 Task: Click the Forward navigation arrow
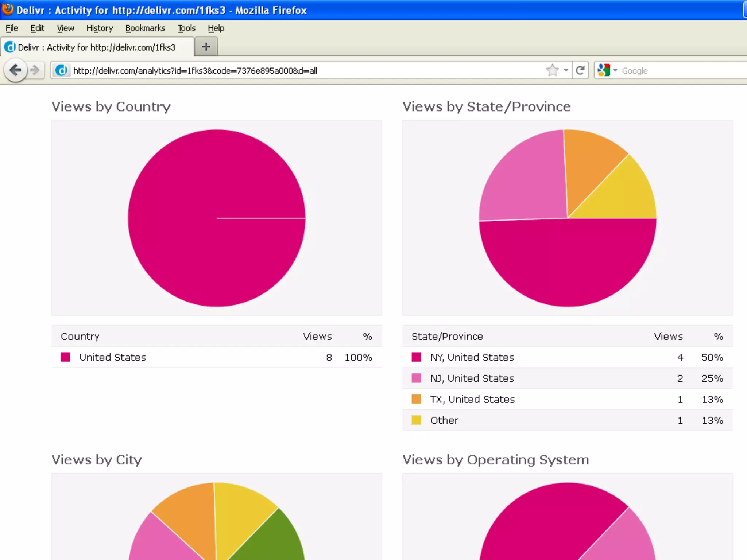coord(35,70)
